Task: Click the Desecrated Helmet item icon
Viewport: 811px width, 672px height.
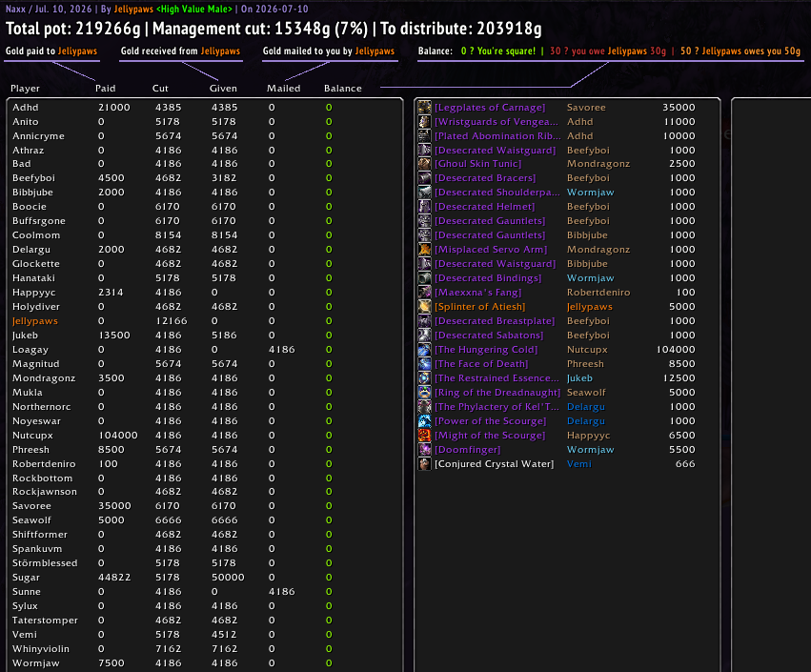Action: click(x=425, y=207)
